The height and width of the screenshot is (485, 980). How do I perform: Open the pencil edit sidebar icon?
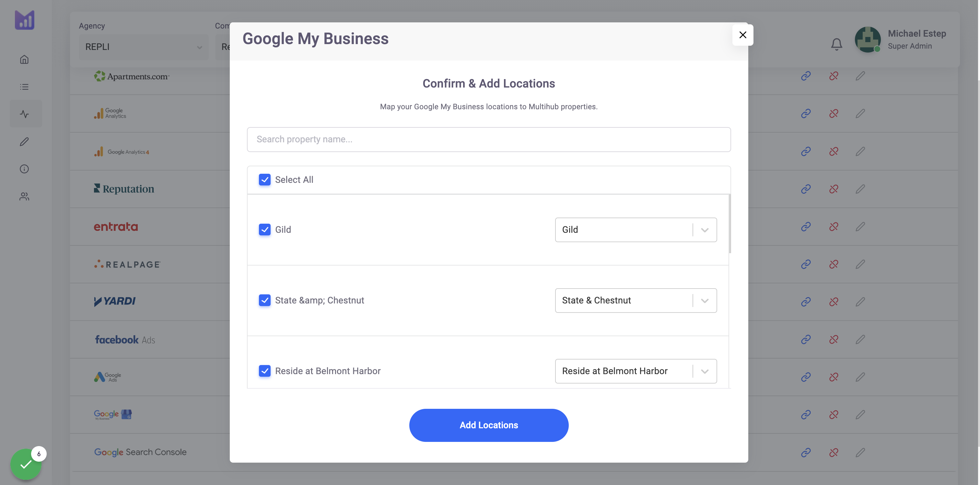24,142
